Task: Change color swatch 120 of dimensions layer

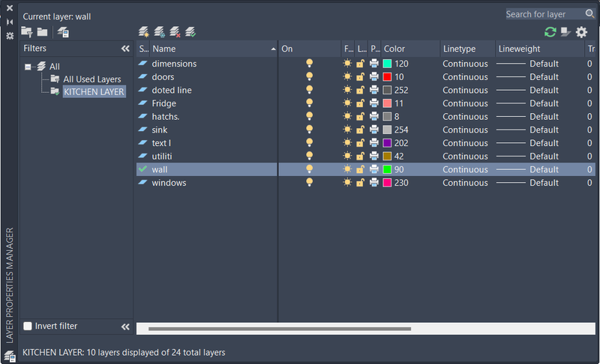Action: (387, 64)
